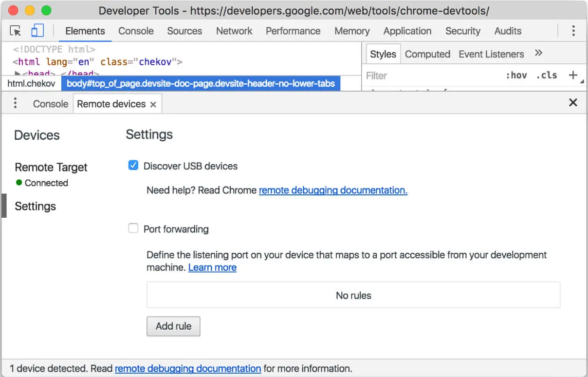This screenshot has height=377, width=588.
Task: Switch to the Network tab
Action: pos(234,31)
